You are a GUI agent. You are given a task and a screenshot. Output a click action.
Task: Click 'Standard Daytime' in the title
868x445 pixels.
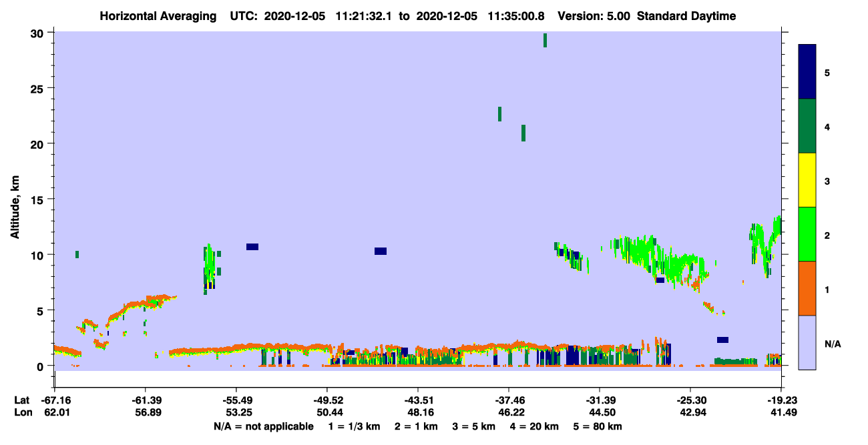tap(686, 16)
